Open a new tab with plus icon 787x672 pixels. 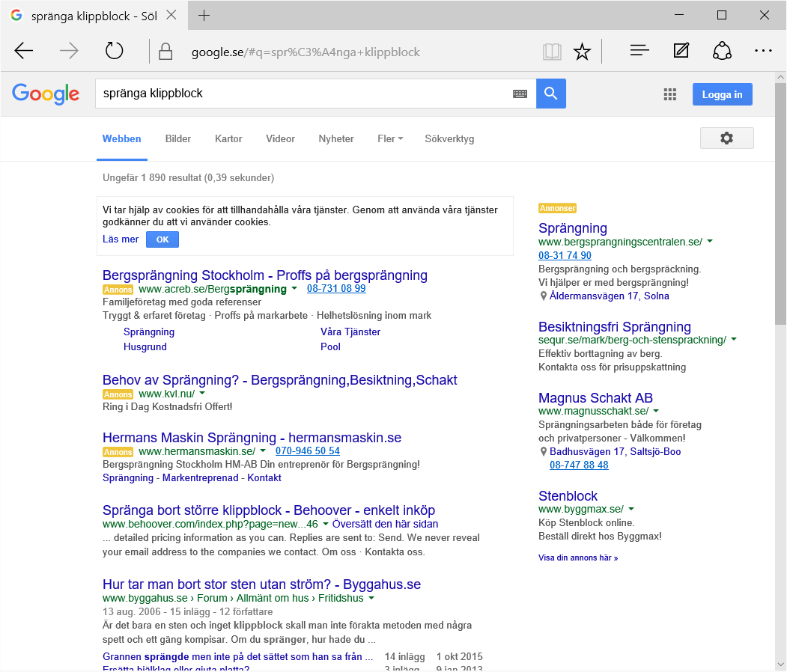point(204,16)
